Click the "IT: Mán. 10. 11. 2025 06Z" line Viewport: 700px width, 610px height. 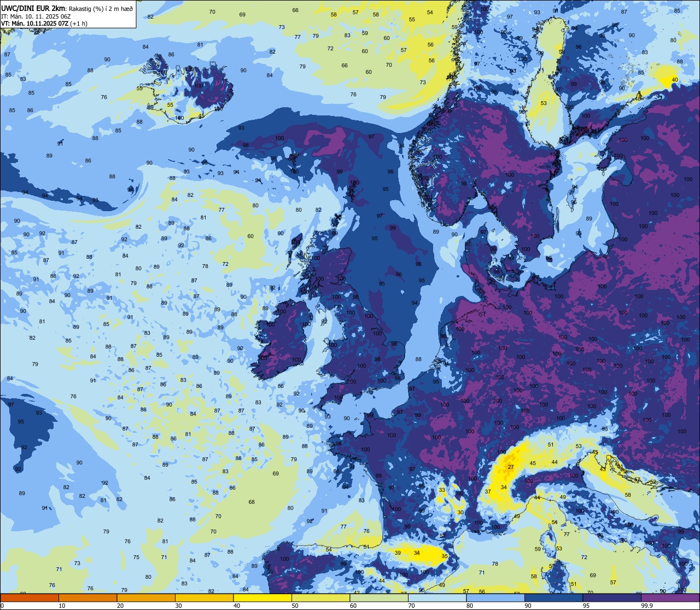tap(36, 16)
